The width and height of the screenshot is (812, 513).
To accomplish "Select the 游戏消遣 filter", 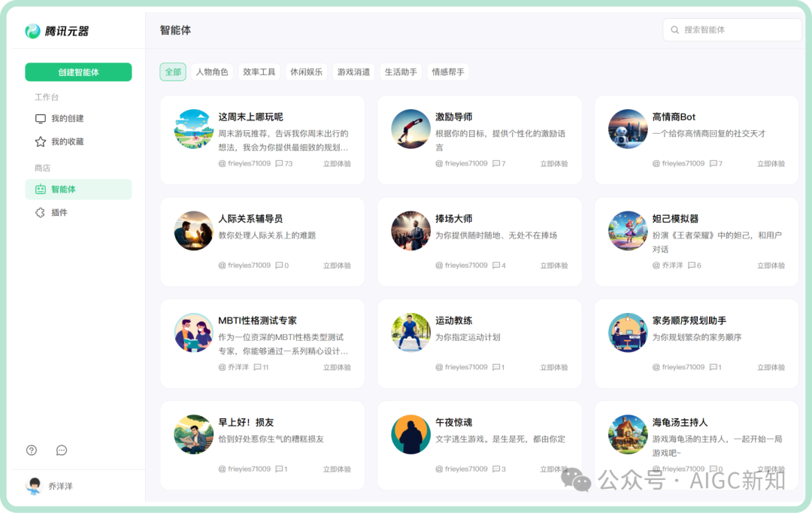I will (353, 71).
